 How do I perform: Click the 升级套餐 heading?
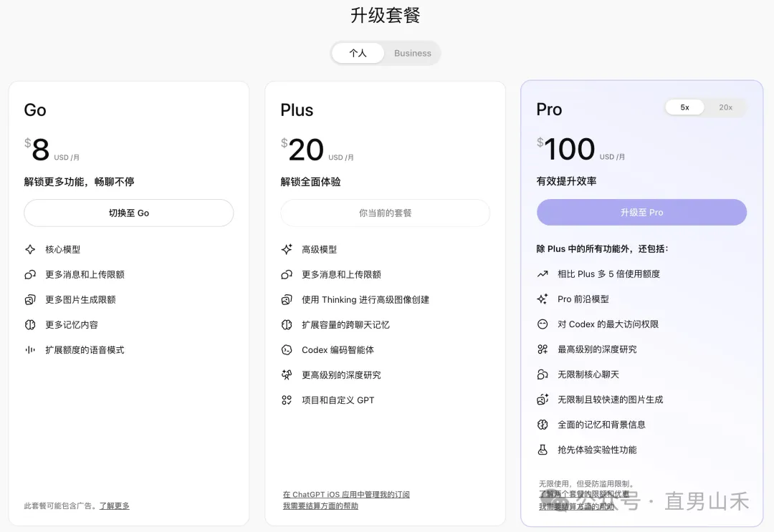(386, 15)
